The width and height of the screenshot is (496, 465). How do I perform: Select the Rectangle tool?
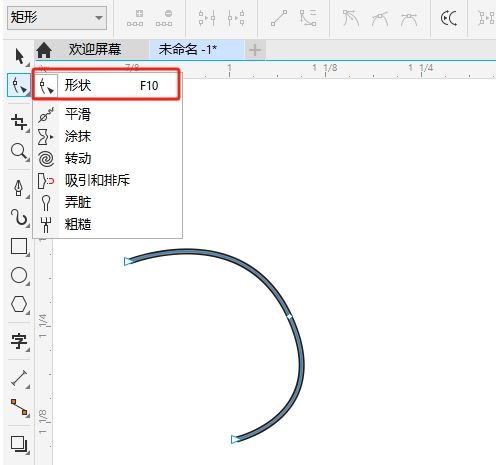[19, 247]
